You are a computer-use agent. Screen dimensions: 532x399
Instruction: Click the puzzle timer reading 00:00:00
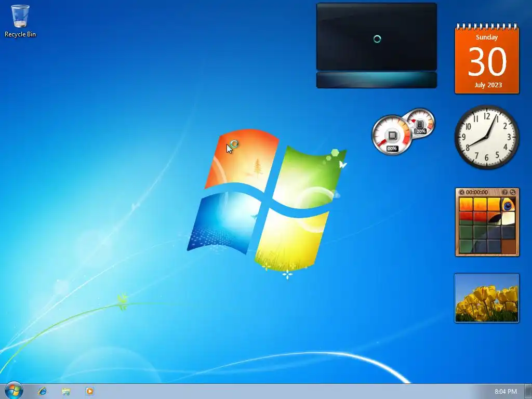coord(477,192)
